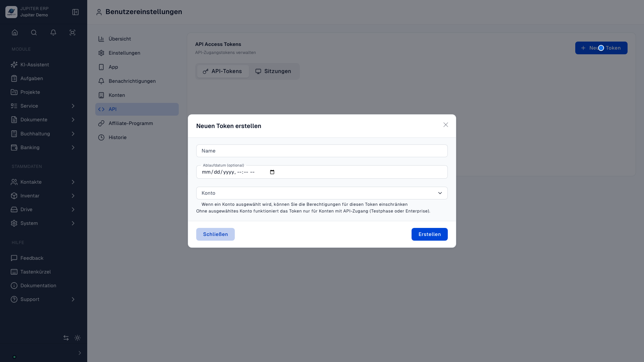Open the home icon in sidebar
Image resolution: width=644 pixels, height=362 pixels.
[x=15, y=33]
